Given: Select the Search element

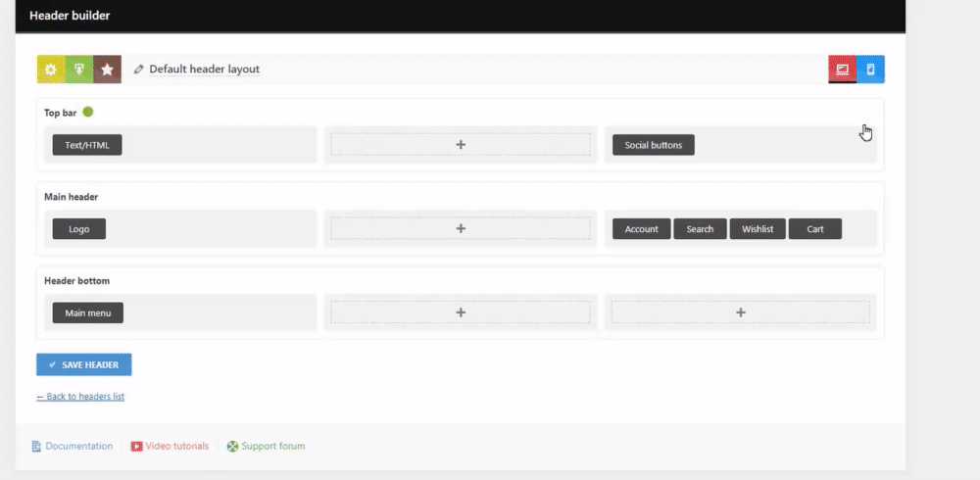Looking at the screenshot, I should coord(700,229).
